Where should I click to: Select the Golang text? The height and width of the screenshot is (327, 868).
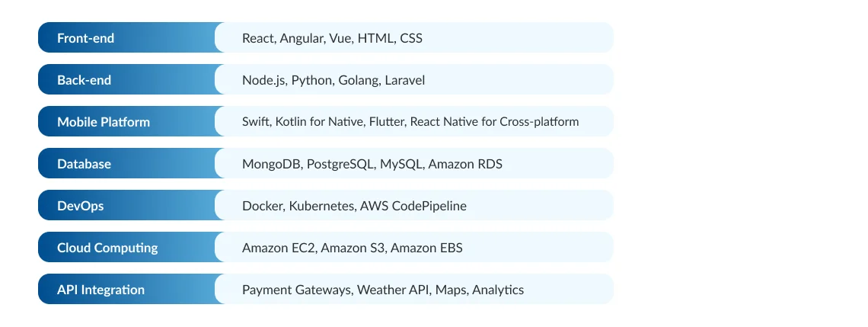358,80
